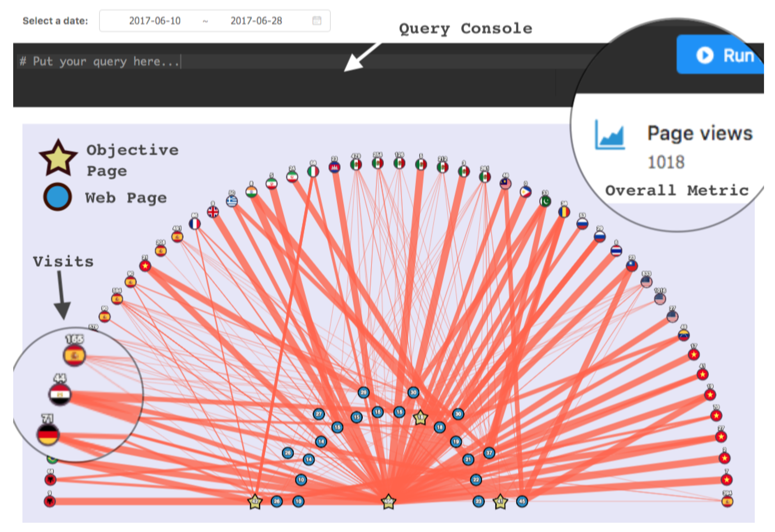This screenshot has height=532, width=775.
Task: Open the calendar picker icon
Action: (x=316, y=21)
